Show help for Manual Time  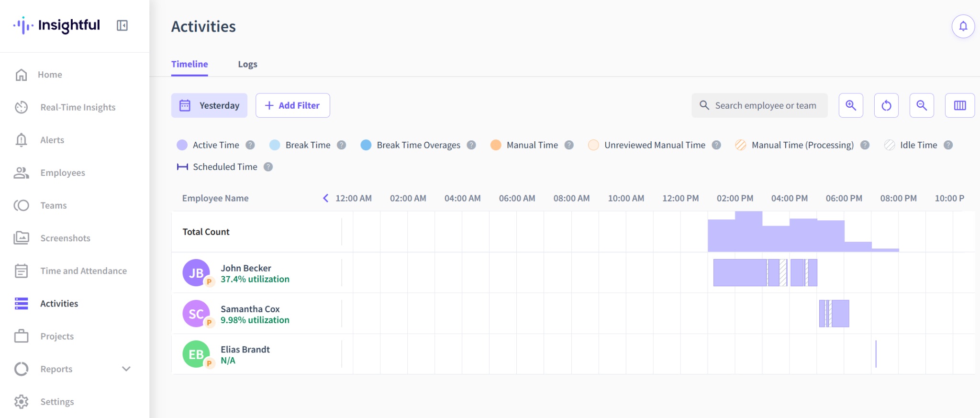click(569, 145)
